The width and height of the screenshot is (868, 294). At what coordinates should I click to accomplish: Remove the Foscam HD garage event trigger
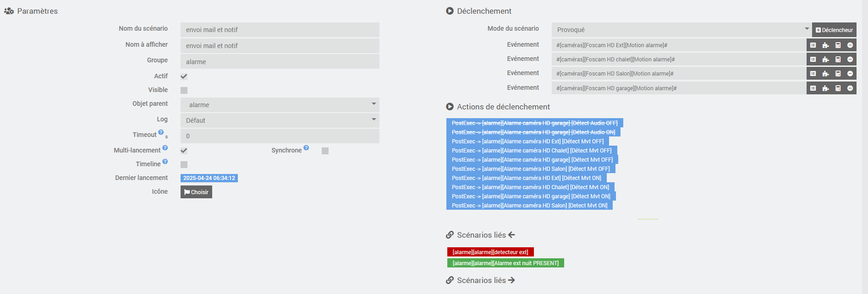850,88
